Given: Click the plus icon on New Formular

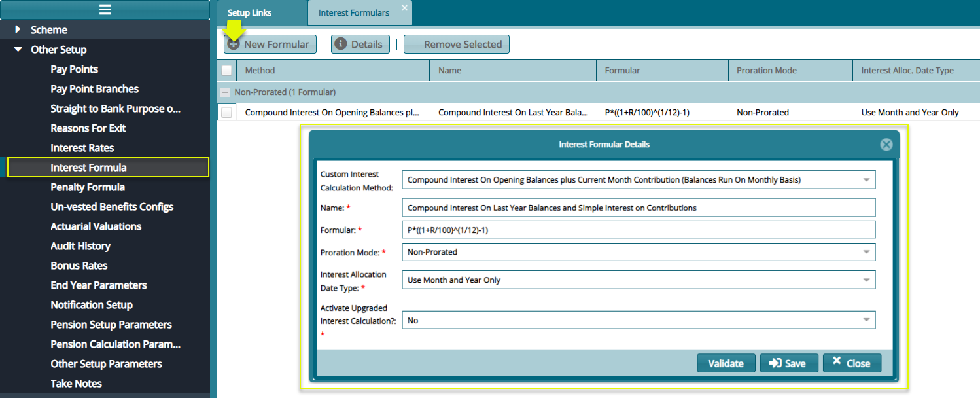Looking at the screenshot, I should 234,45.
